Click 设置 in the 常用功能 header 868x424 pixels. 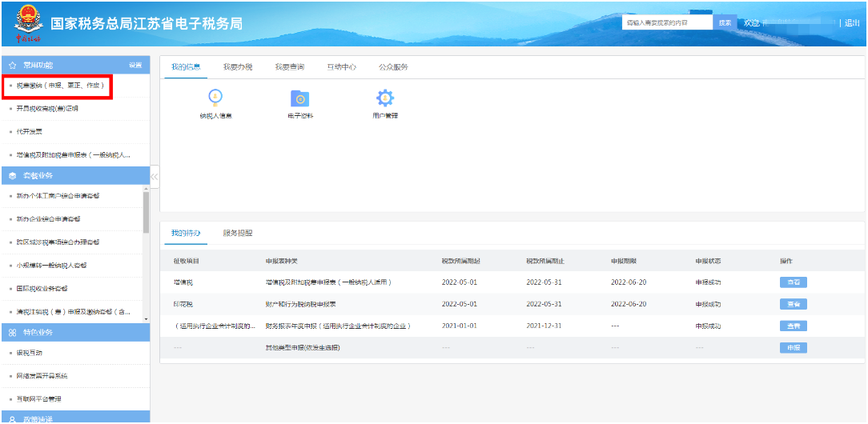[135, 65]
